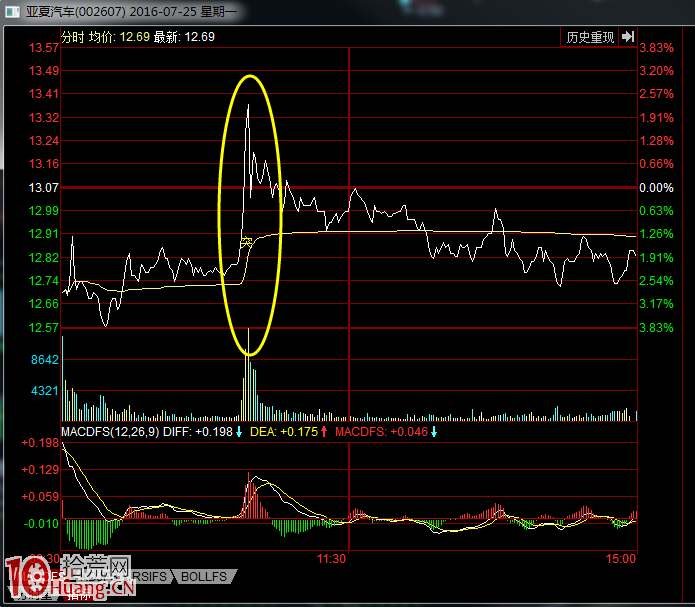Click the 12.57 bottom price axis label
This screenshot has height=607, width=695.
point(43,328)
